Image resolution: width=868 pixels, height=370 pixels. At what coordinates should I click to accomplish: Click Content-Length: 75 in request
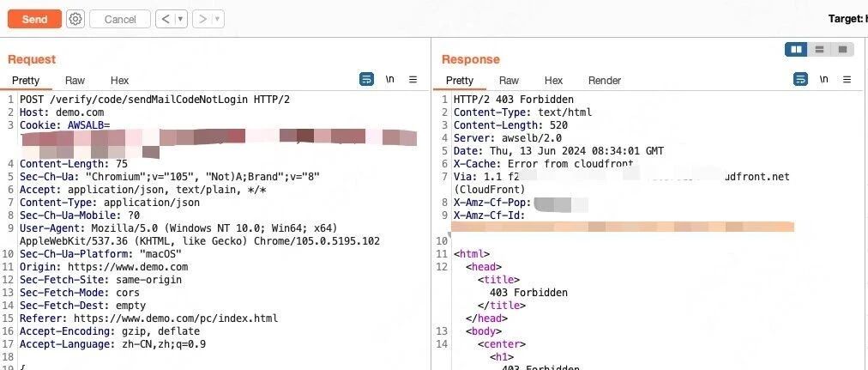pyautogui.click(x=74, y=164)
